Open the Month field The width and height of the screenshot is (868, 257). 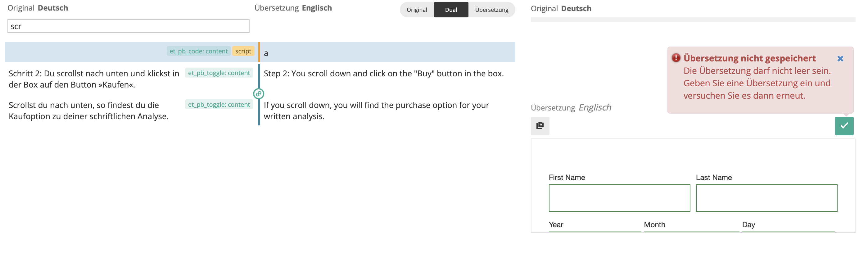point(691,225)
